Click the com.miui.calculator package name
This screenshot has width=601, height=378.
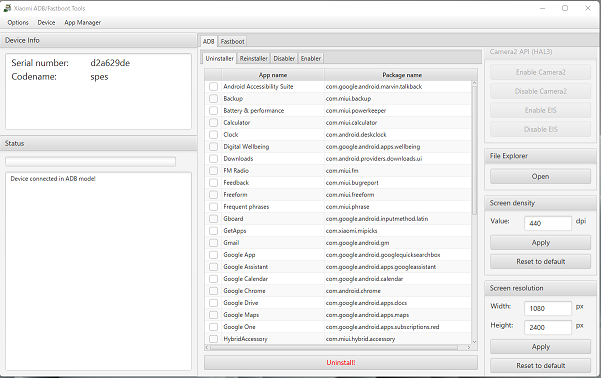click(351, 123)
